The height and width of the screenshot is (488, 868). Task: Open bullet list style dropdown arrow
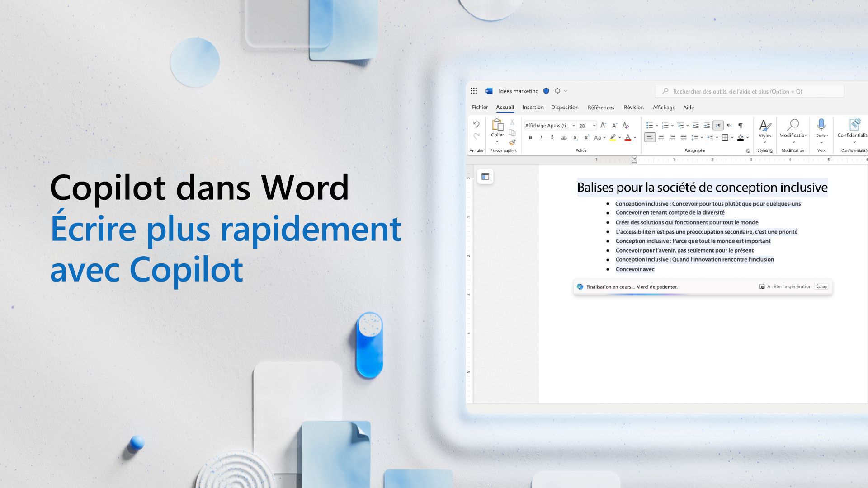[x=657, y=126]
